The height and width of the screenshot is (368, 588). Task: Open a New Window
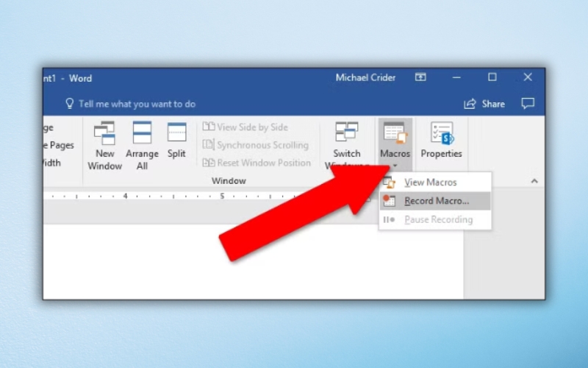(104, 146)
